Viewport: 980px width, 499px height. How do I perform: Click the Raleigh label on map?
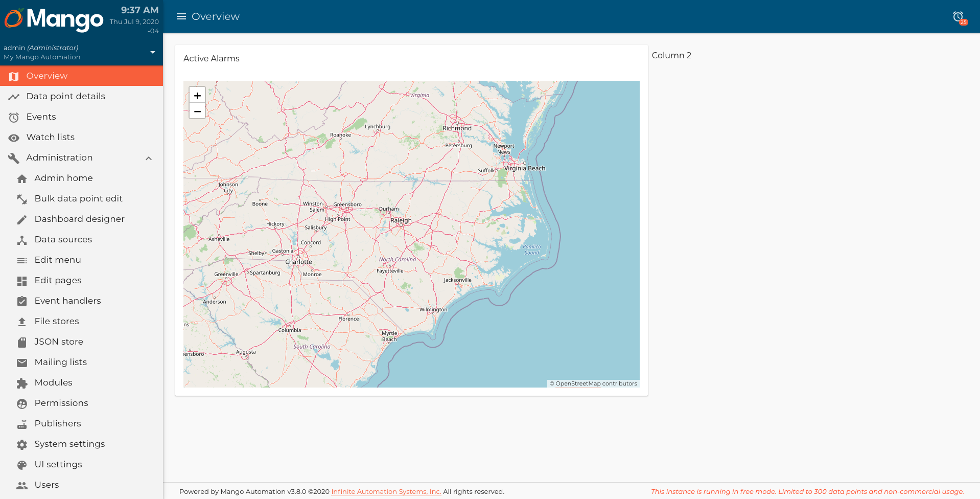[x=401, y=220]
